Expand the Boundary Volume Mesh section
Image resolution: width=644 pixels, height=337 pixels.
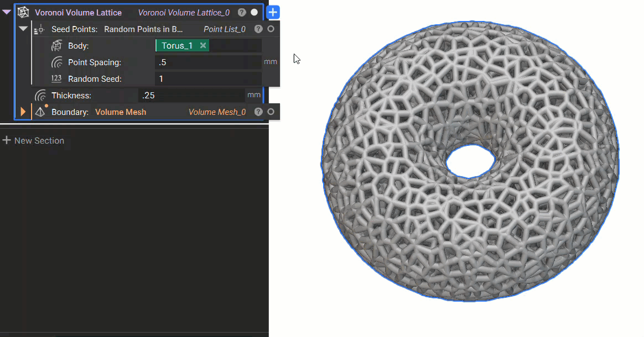(x=23, y=112)
